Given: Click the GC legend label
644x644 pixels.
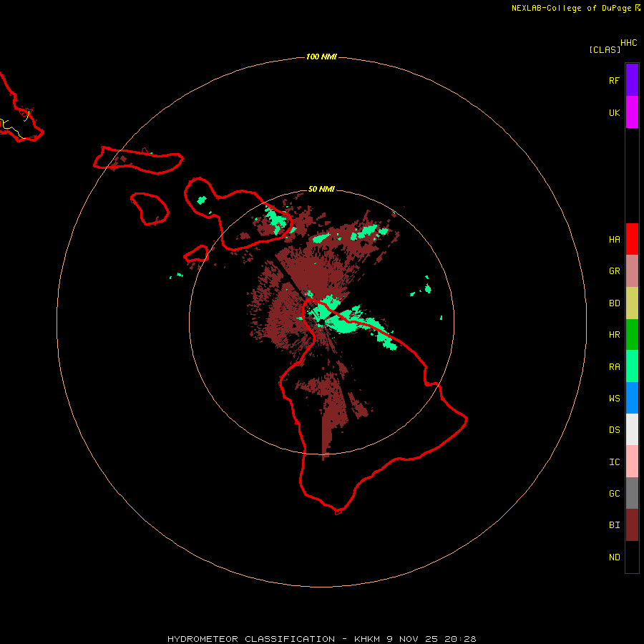Looking at the screenshot, I should [614, 493].
